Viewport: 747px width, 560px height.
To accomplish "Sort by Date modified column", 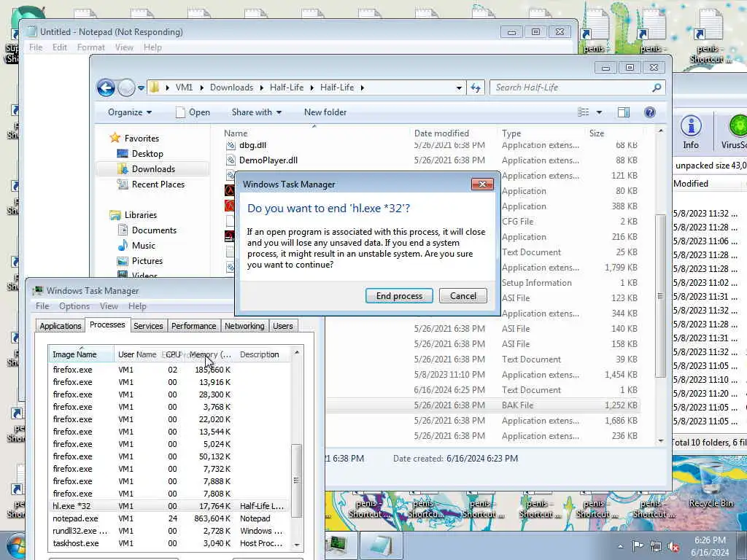I will point(441,133).
